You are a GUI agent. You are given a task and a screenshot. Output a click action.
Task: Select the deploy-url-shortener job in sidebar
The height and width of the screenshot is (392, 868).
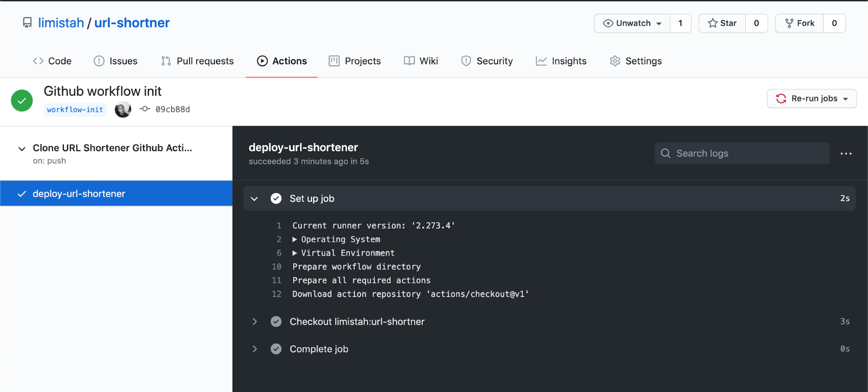tap(116, 193)
